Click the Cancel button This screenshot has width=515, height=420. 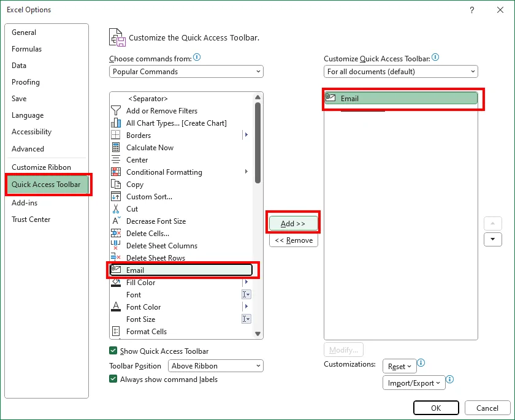[x=487, y=408]
